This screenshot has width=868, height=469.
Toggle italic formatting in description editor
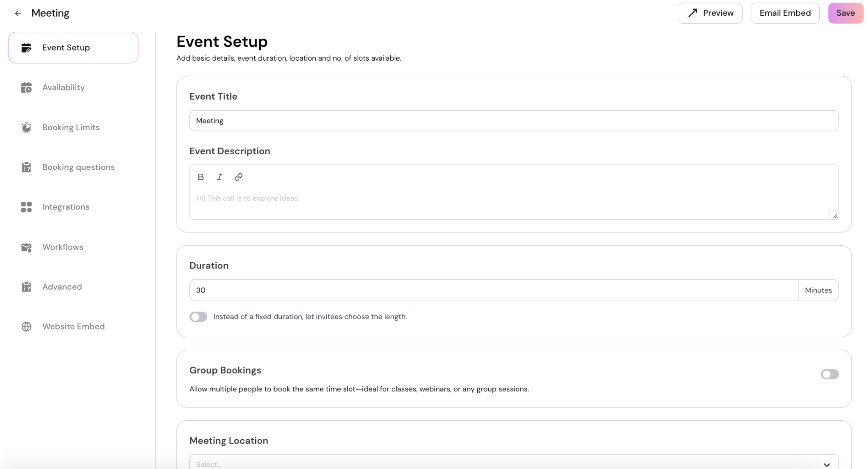click(219, 177)
